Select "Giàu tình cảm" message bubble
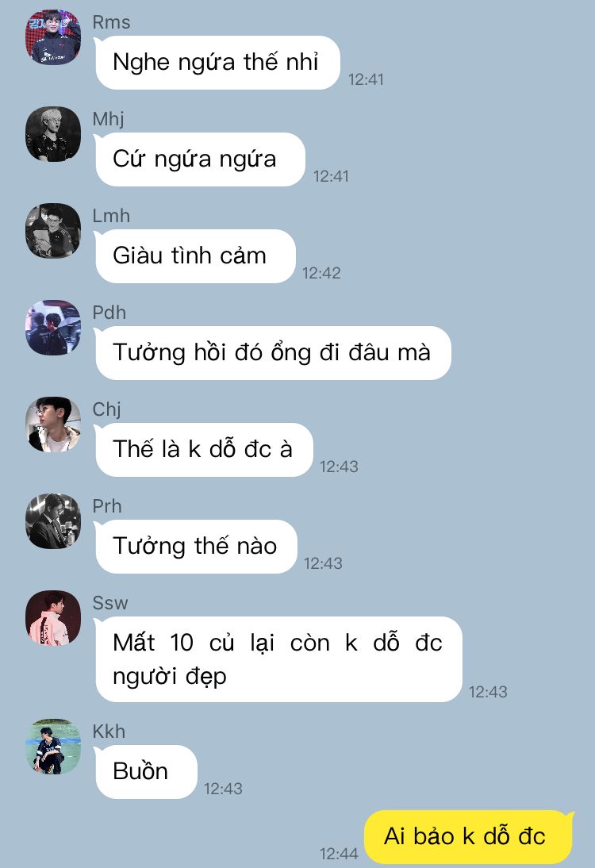Image resolution: width=595 pixels, height=868 pixels. point(195,256)
